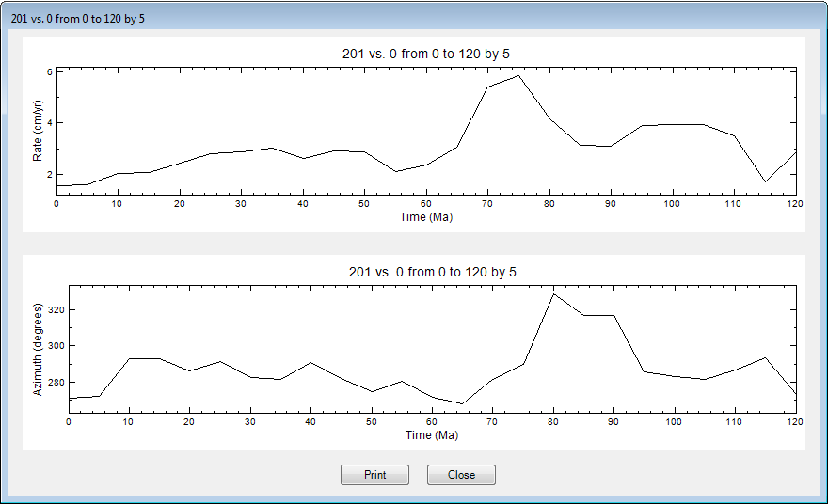Click the '320' tick label on azimuth axis
828x504 pixels.
point(56,309)
